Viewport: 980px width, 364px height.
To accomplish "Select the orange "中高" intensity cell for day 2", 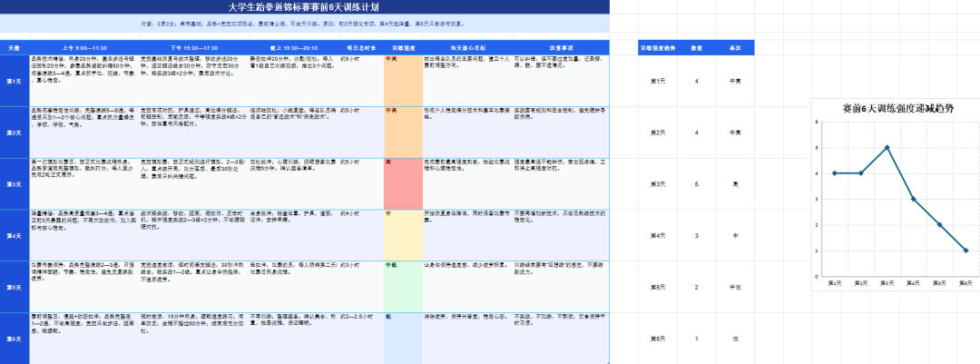I will pos(403,132).
